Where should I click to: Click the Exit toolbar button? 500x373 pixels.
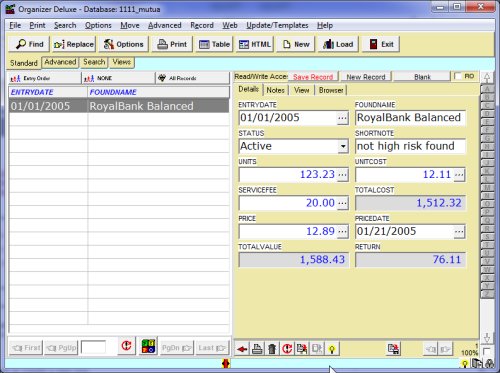point(381,44)
